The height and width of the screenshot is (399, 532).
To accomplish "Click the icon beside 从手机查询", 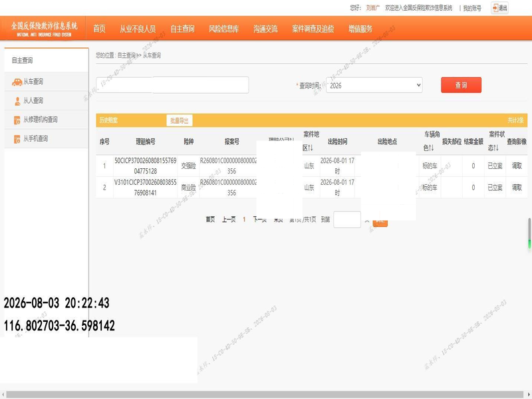I will pyautogui.click(x=17, y=139).
